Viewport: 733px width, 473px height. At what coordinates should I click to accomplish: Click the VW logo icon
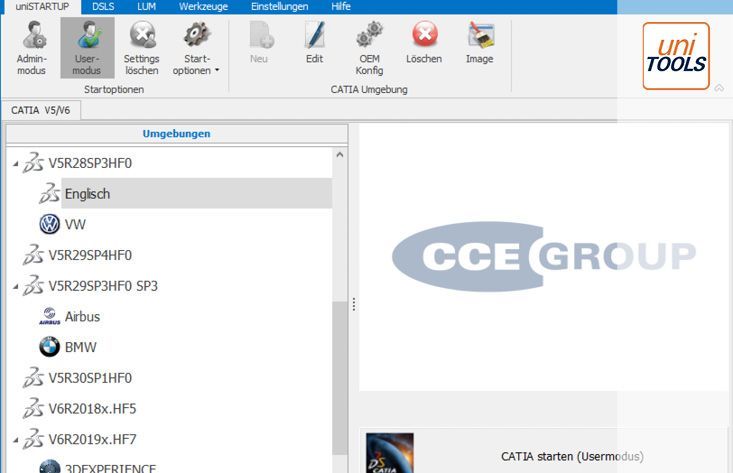click(x=50, y=224)
